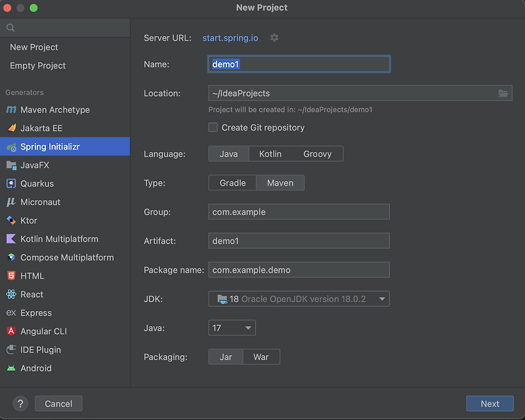
Task: Select Empty Project in the sidebar
Action: click(x=38, y=66)
